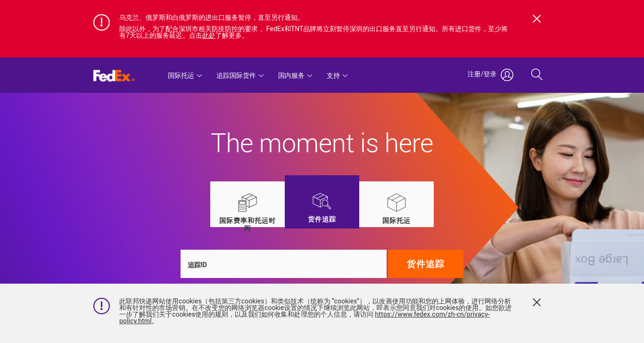Click the FedEx logo
The height and width of the screenshot is (343, 644).
tap(114, 75)
